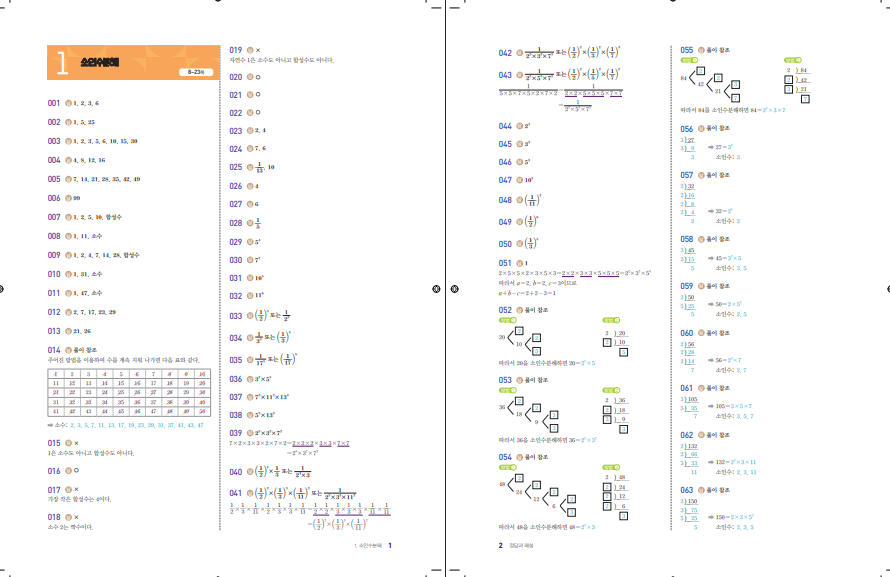This screenshot has height=577, width=890.
Task: Click the answer icon beside problem 036
Action: pos(251,379)
